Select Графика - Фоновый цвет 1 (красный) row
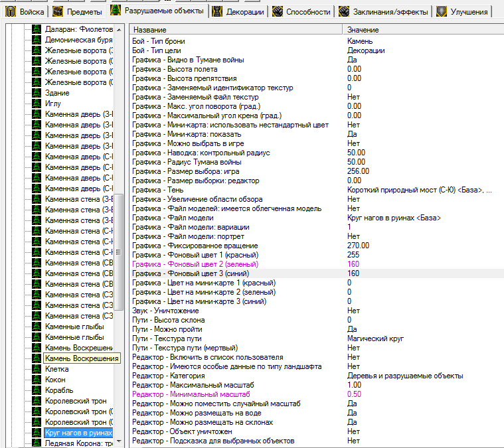 pos(317,255)
